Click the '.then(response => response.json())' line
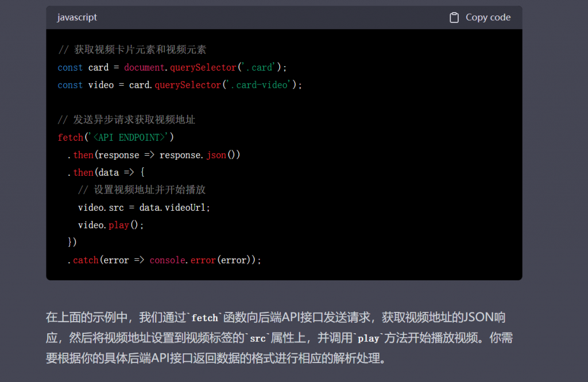 [154, 155]
